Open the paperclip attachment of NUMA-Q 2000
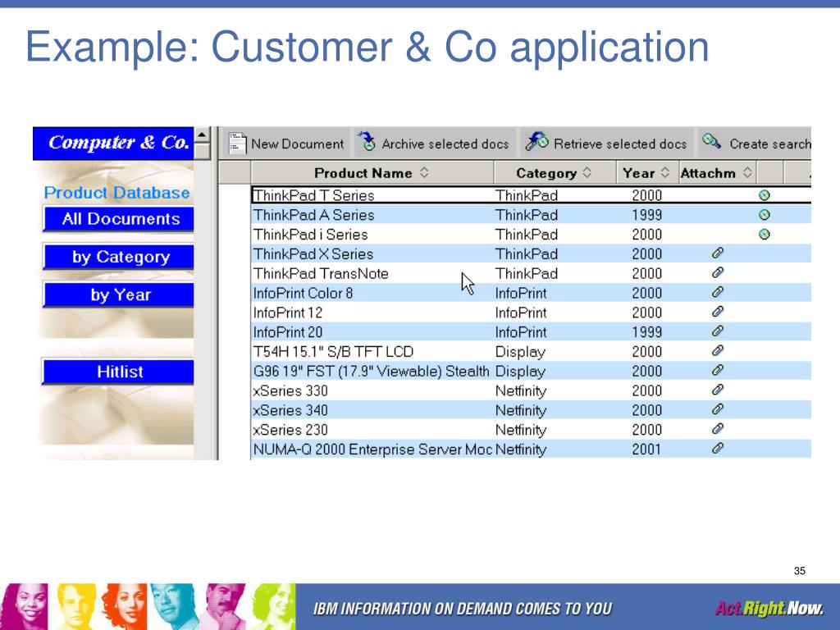Viewport: 840px width, 630px height. click(718, 449)
